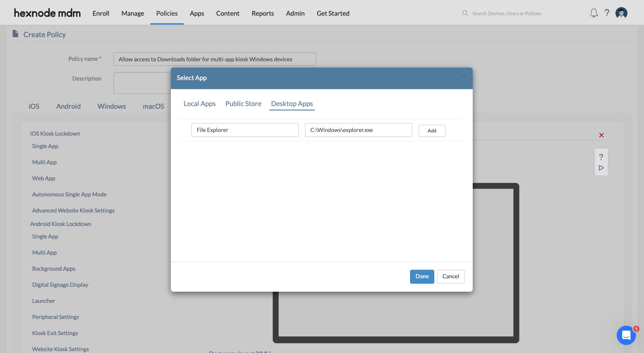Viewport: 644px width, 353px height.
Task: Open Autonomous Single App Mode
Action: pos(69,195)
